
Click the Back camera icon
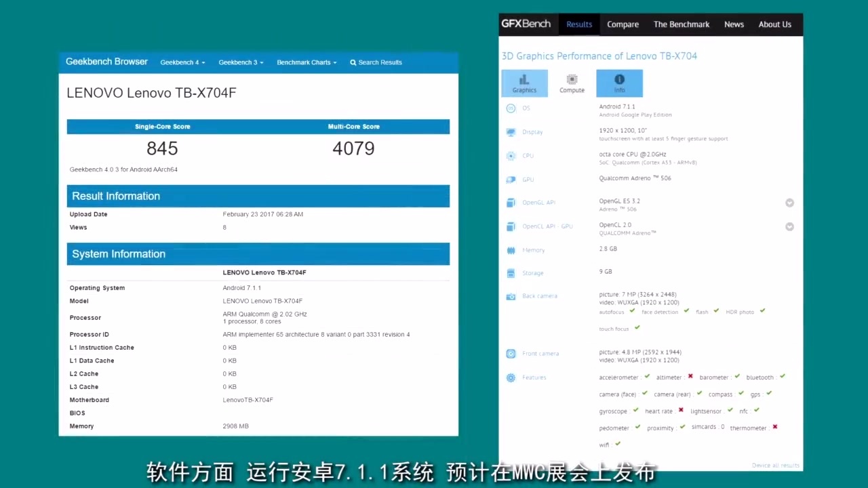tap(511, 296)
